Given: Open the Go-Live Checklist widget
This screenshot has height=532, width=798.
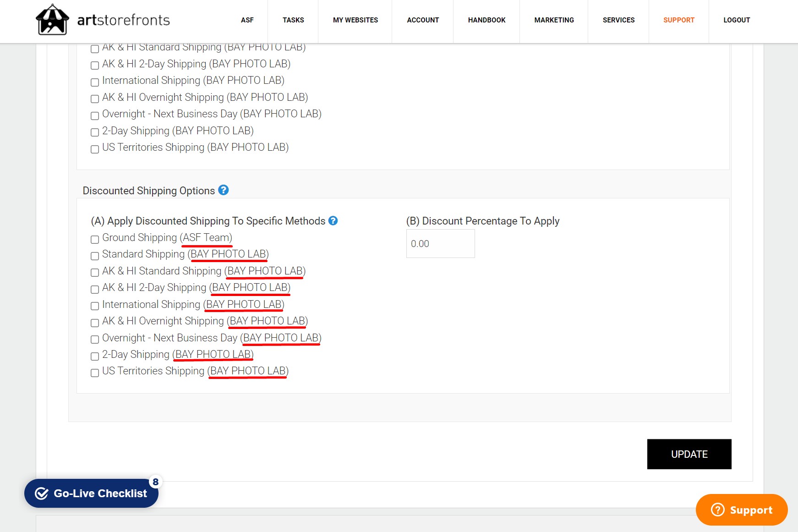Looking at the screenshot, I should 92,494.
